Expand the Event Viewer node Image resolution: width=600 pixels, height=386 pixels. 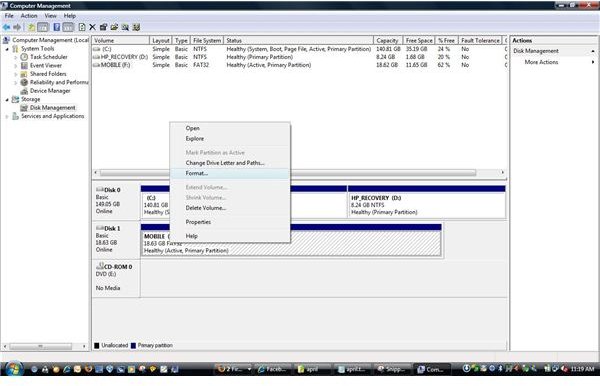(16, 66)
